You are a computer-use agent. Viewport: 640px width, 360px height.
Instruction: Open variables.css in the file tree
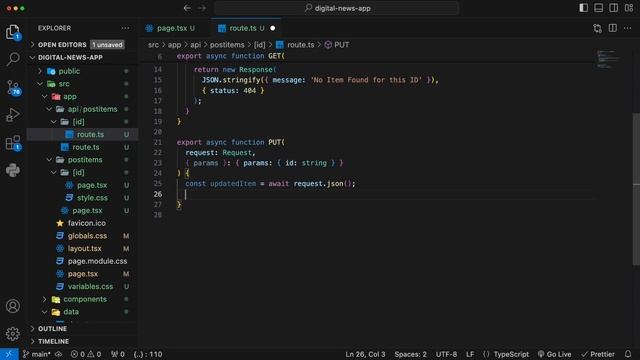[82, 287]
